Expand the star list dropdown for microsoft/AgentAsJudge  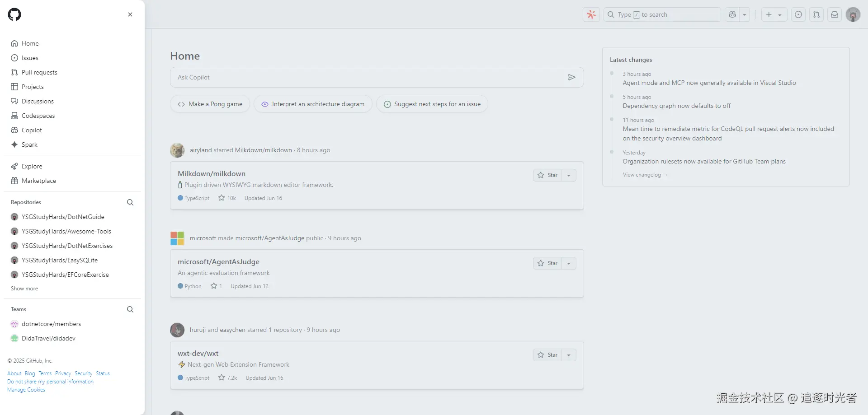pyautogui.click(x=569, y=263)
